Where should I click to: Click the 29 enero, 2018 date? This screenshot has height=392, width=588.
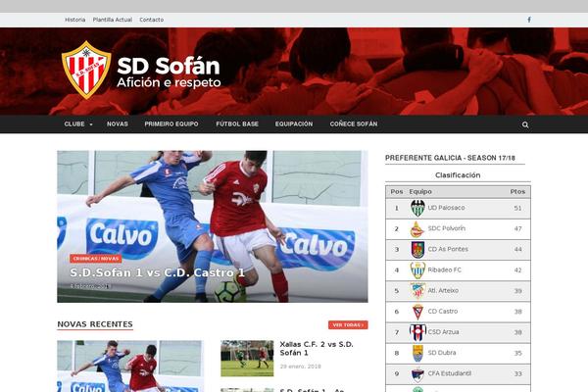301,367
